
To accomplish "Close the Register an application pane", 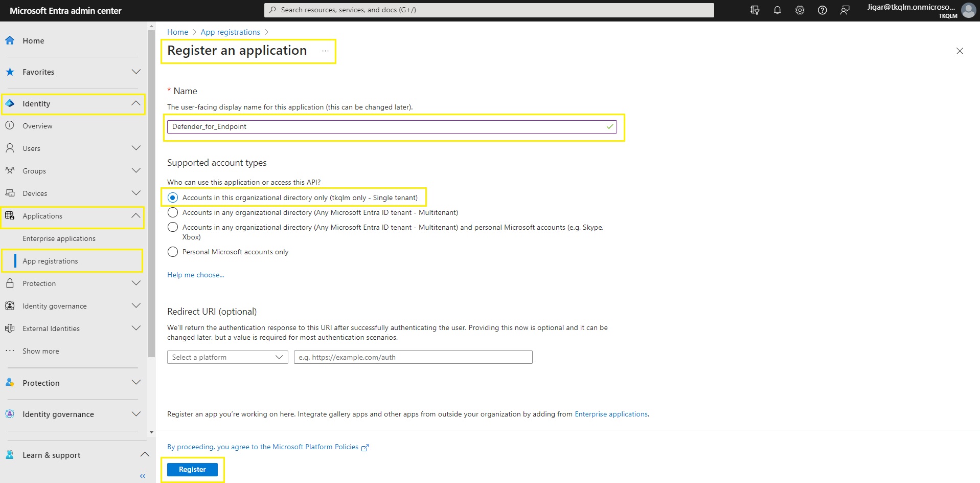I will (x=960, y=51).
